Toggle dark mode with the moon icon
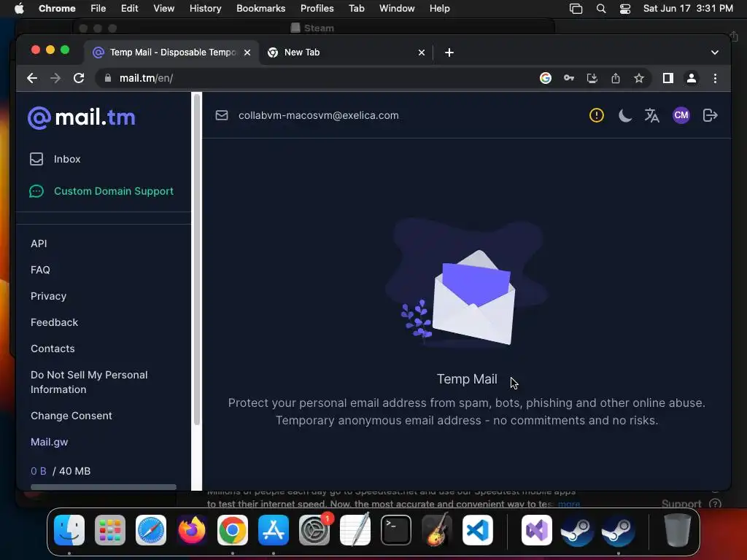 click(x=624, y=115)
